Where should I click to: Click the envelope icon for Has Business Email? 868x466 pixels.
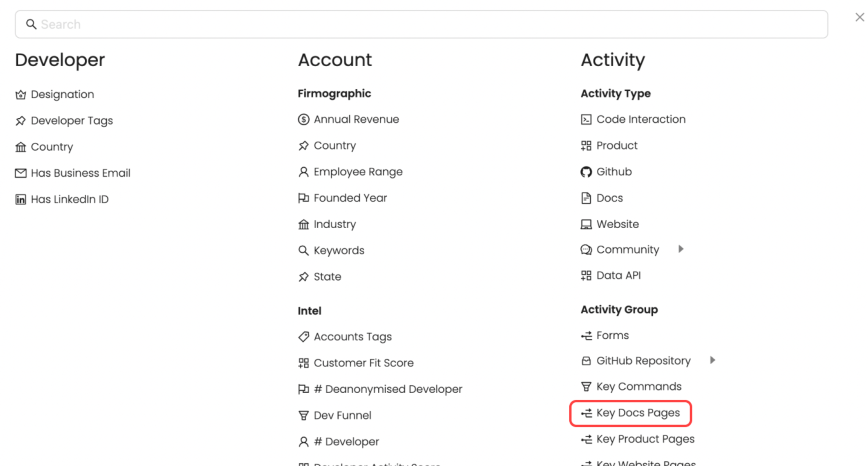pos(20,173)
